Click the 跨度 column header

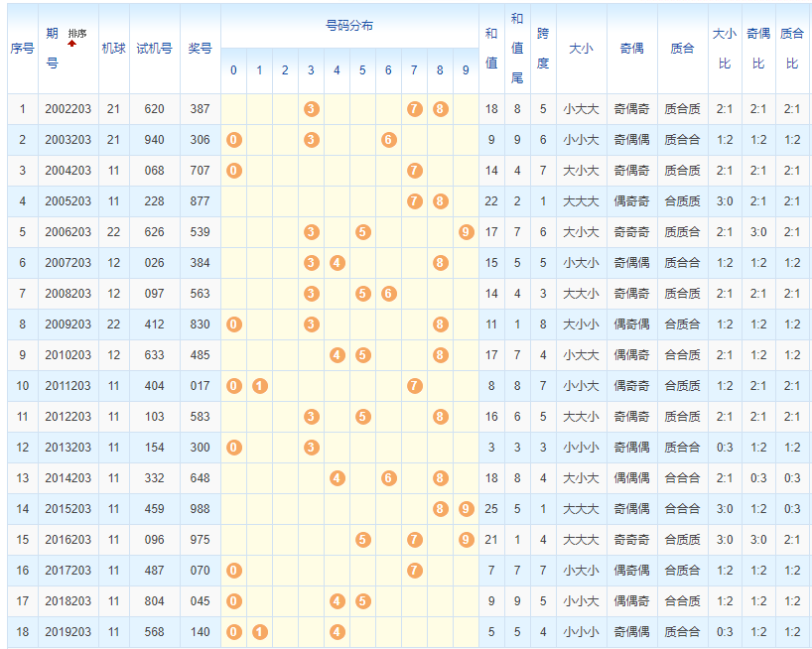point(542,49)
